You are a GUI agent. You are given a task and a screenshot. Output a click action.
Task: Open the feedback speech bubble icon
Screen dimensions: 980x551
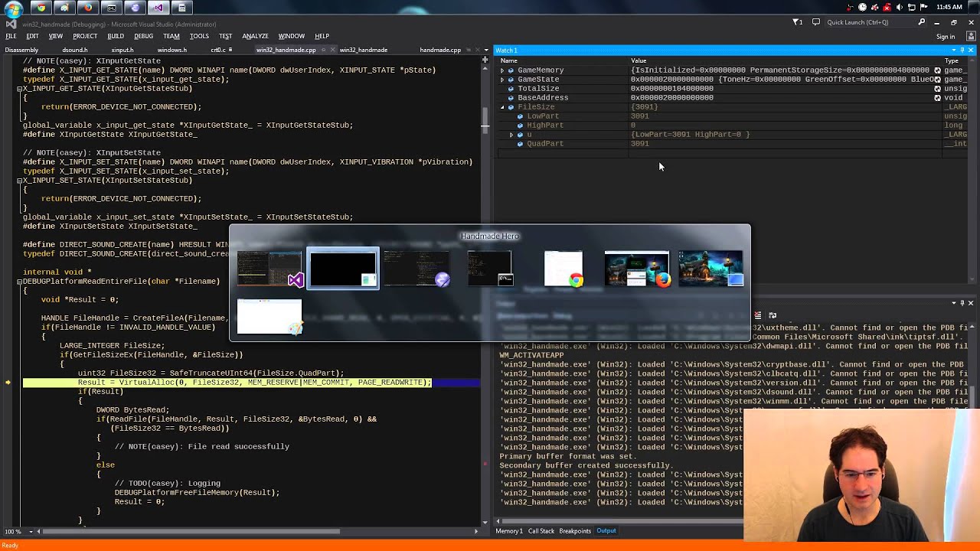(x=816, y=22)
